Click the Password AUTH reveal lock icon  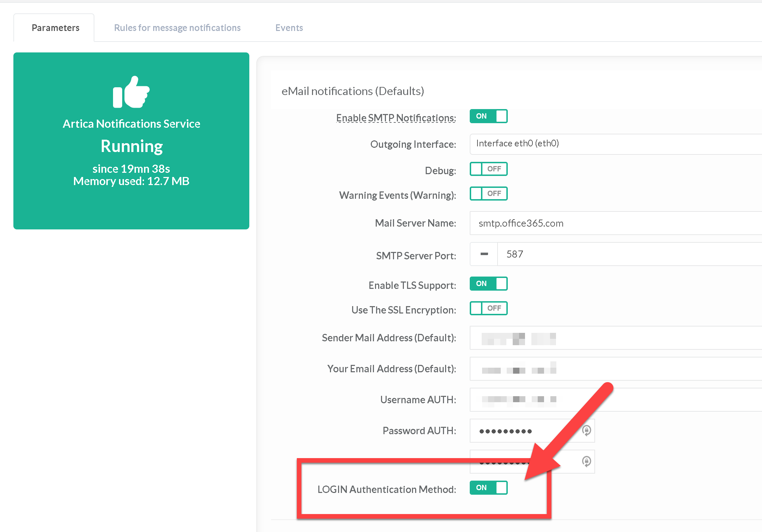pyautogui.click(x=586, y=430)
